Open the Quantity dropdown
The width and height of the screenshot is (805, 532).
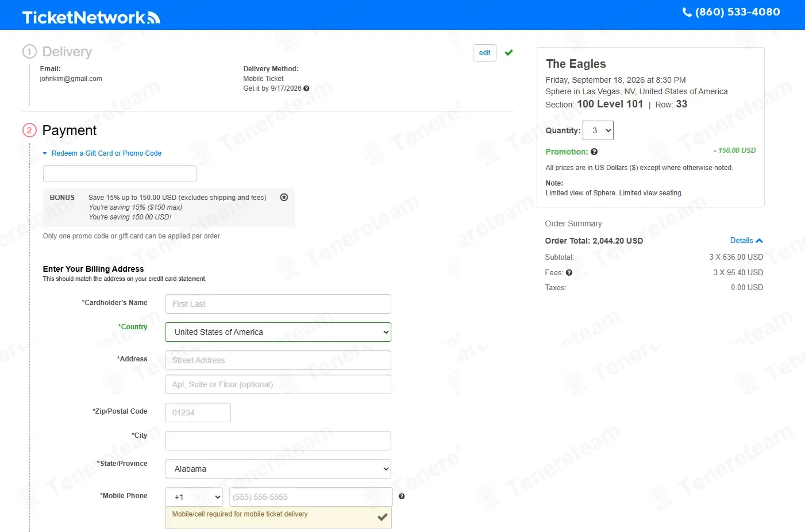point(598,130)
